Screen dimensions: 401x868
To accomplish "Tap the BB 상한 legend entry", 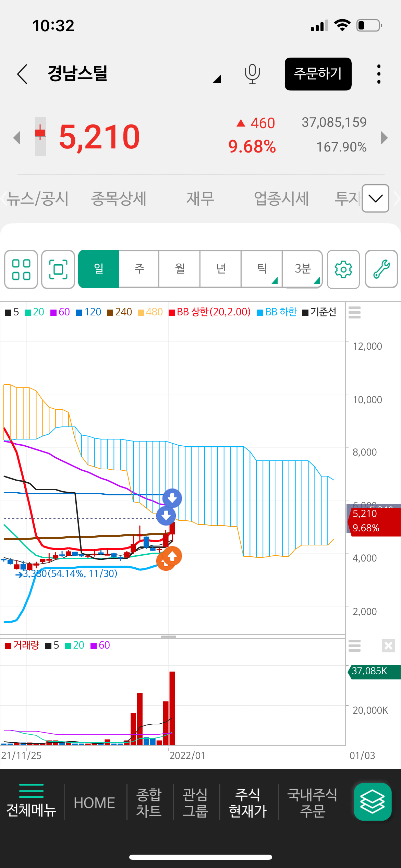I will [x=210, y=312].
